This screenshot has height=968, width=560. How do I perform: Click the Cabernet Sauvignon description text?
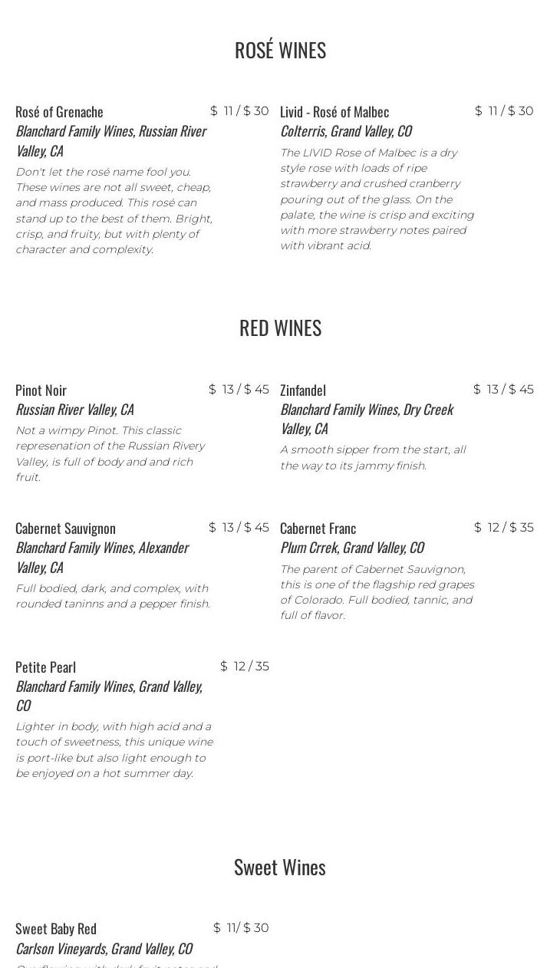113,596
